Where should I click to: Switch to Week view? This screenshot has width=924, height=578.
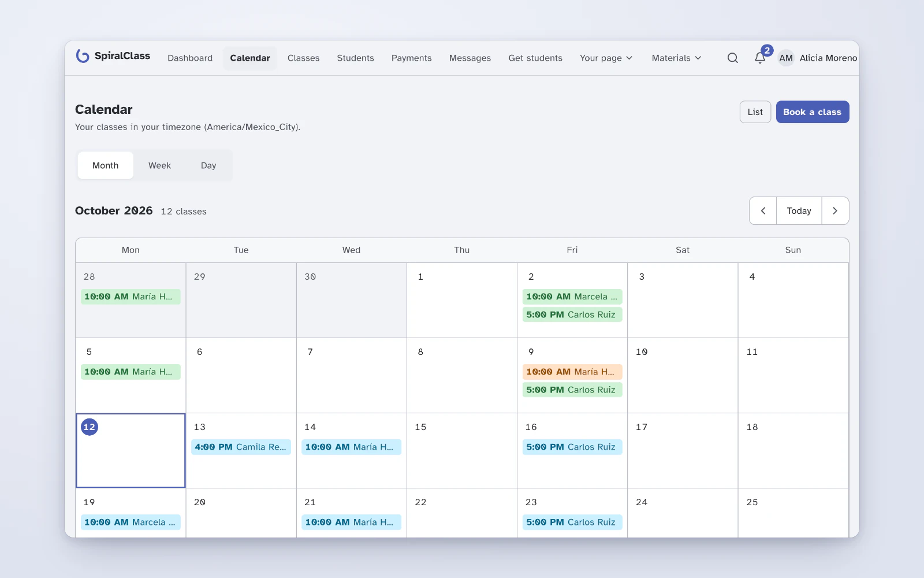159,165
